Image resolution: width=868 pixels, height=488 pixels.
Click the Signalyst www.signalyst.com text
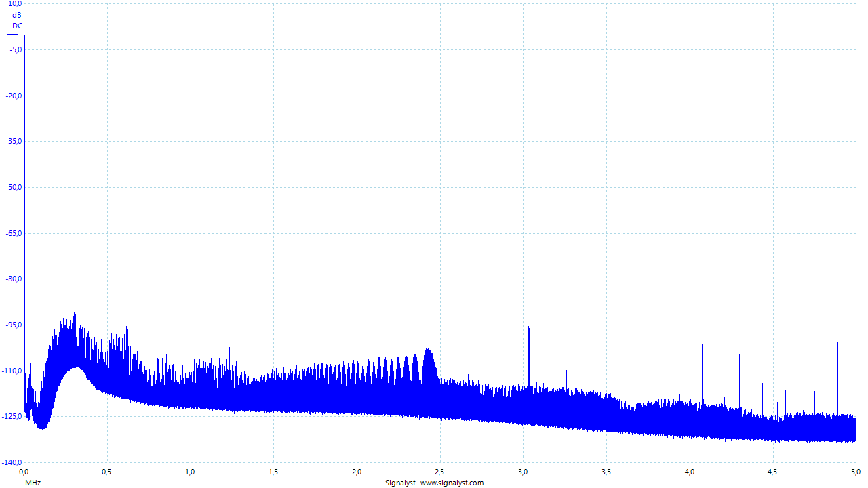point(434,483)
